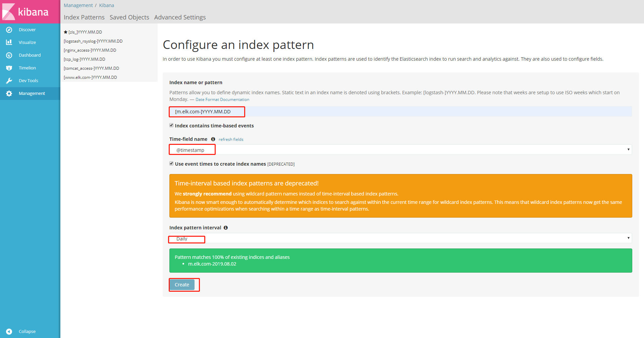Screen dimensions: 644x338
Task: Open Dev Tools via the wrench icon
Action: [x=9, y=81]
